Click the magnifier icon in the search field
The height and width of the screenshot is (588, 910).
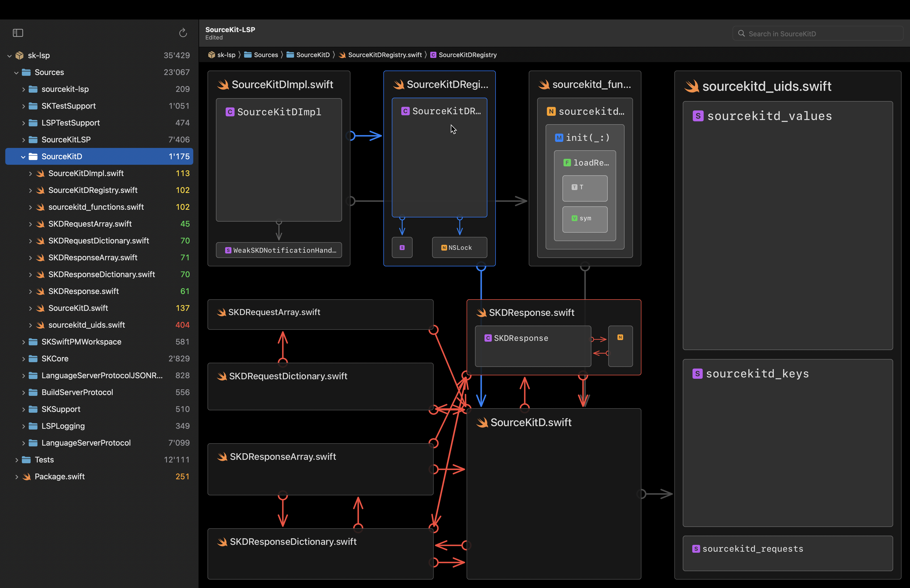(x=741, y=34)
